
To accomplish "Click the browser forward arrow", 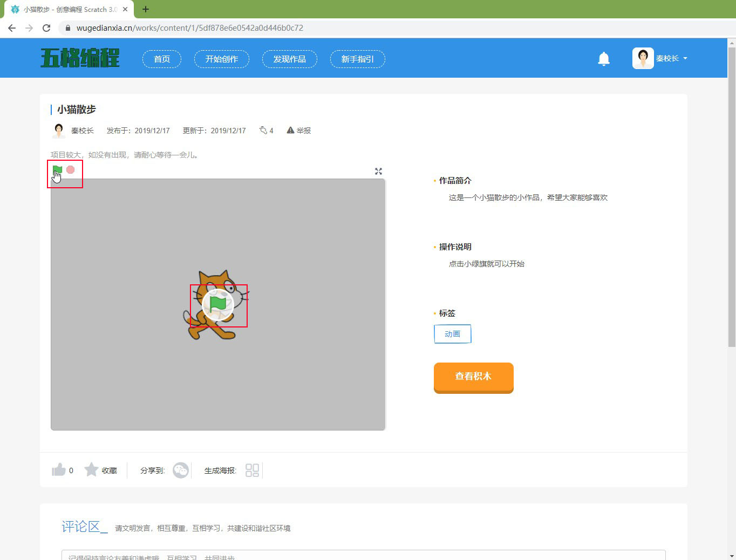I will 29,28.
